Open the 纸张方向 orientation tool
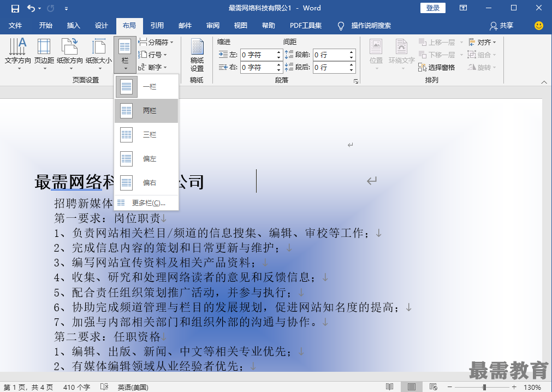The height and width of the screenshot is (392, 552). coord(70,54)
